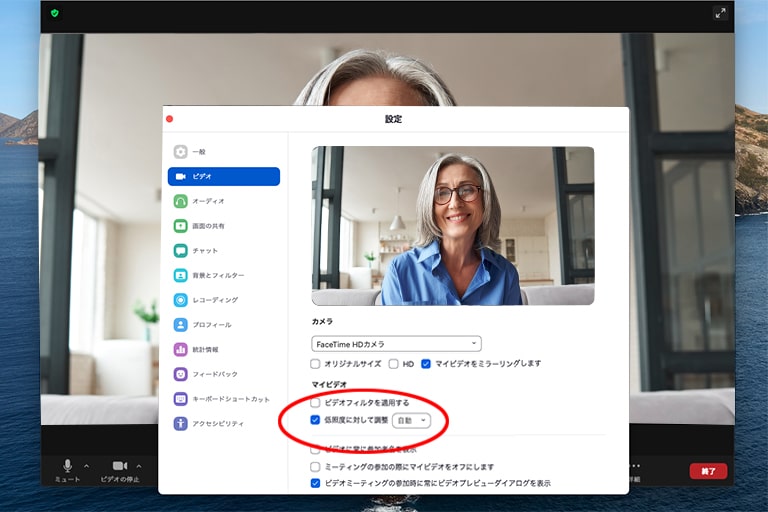768x512 pixels.
Task: Open 統計情報 settings
Action: coord(224,349)
